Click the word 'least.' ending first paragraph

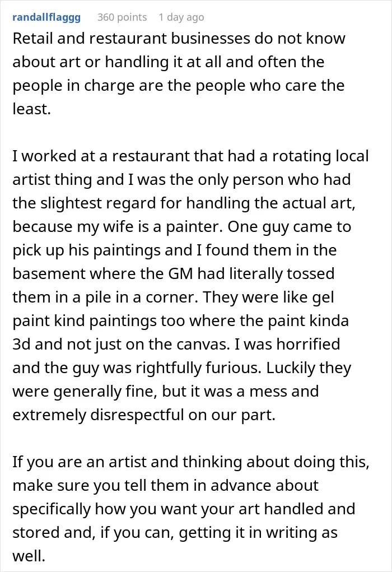(x=31, y=109)
